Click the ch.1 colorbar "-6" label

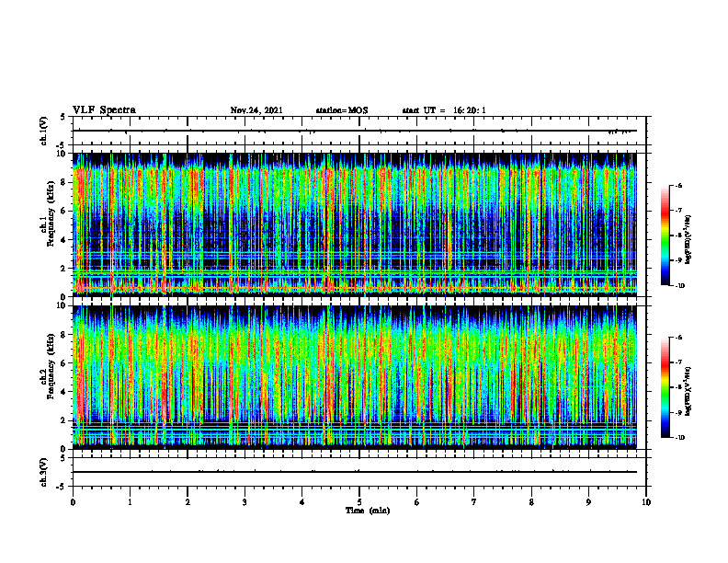[678, 185]
